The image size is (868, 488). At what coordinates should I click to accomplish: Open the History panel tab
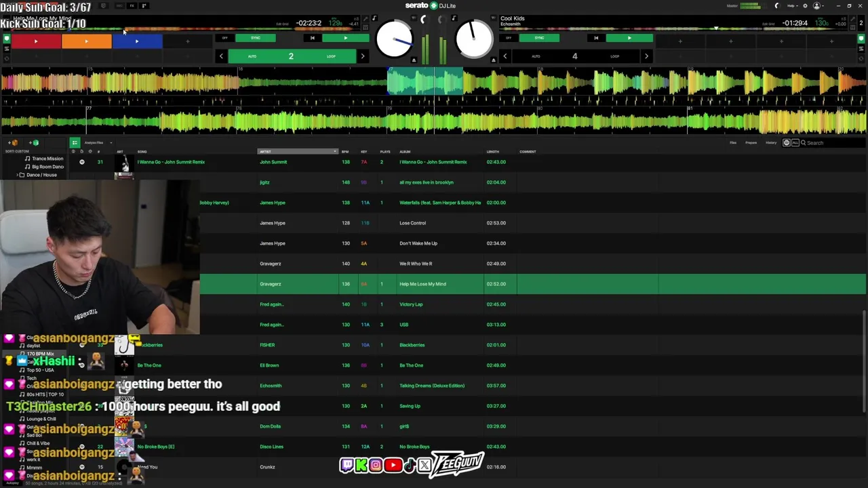pyautogui.click(x=771, y=143)
